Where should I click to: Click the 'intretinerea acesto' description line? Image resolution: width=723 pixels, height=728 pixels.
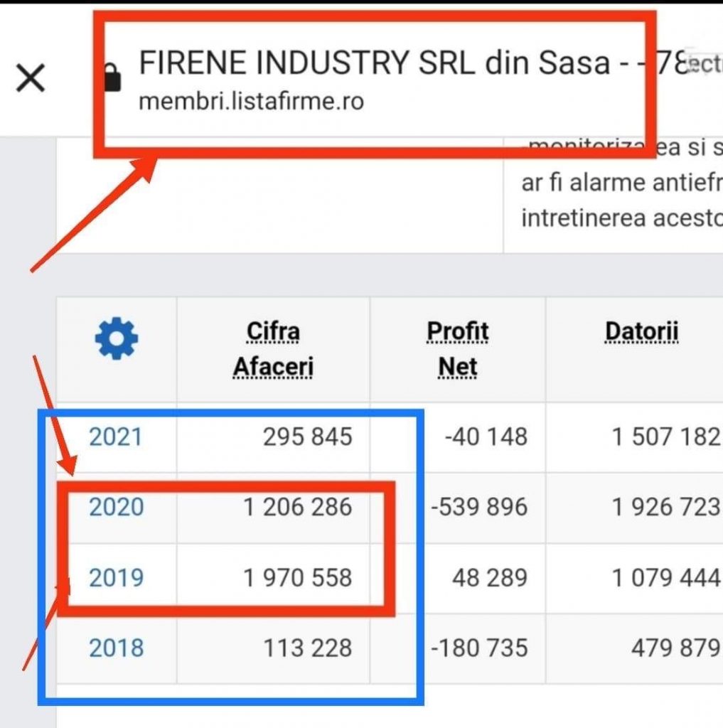click(x=622, y=218)
